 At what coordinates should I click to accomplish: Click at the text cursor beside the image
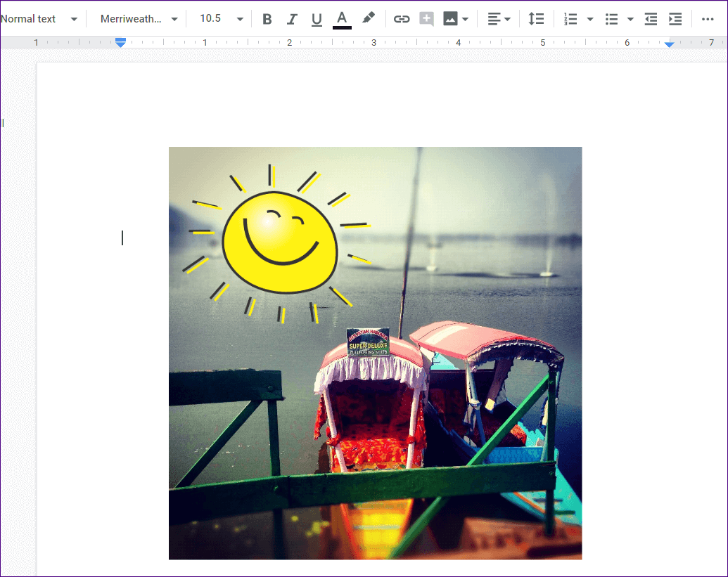coord(122,238)
